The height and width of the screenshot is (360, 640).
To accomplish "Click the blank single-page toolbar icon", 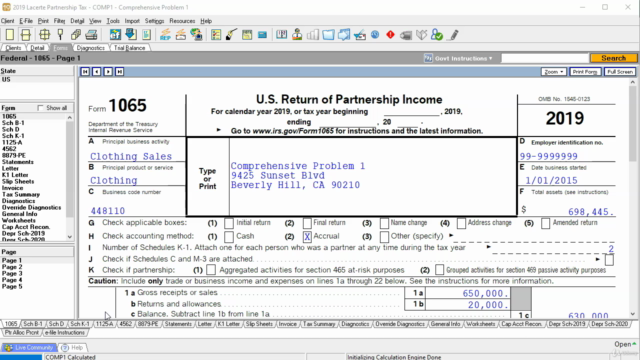I will point(10,35).
